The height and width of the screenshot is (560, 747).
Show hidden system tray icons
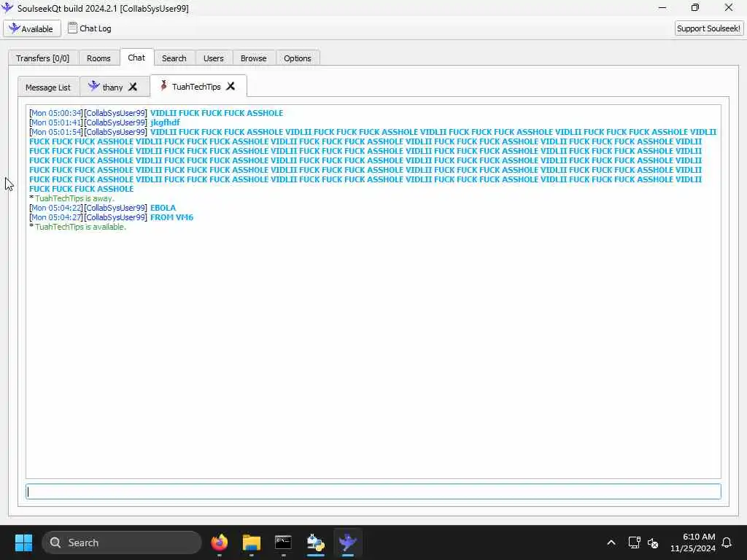[611, 542]
